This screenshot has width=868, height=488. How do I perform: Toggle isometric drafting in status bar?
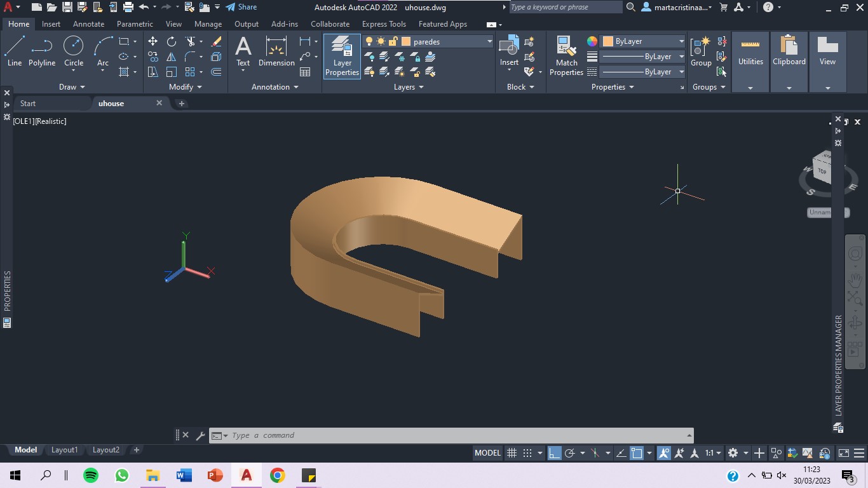click(x=595, y=453)
